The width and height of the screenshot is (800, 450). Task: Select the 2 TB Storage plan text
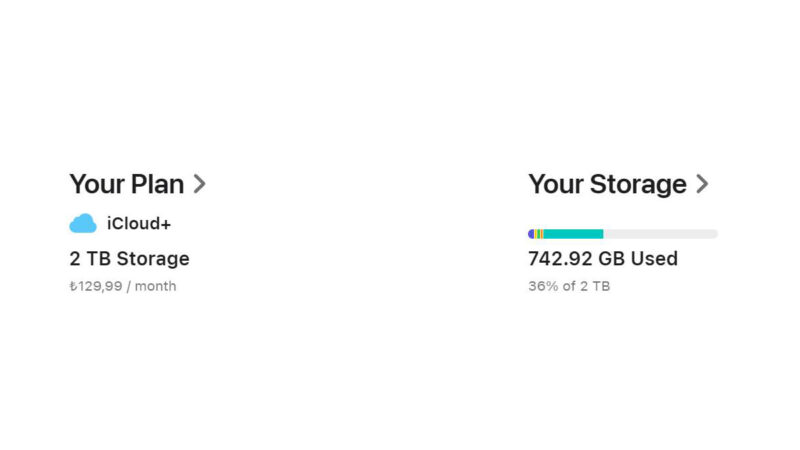(129, 259)
